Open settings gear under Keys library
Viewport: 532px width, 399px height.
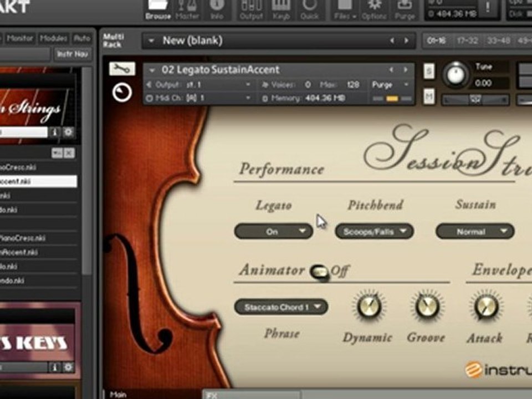pos(68,367)
